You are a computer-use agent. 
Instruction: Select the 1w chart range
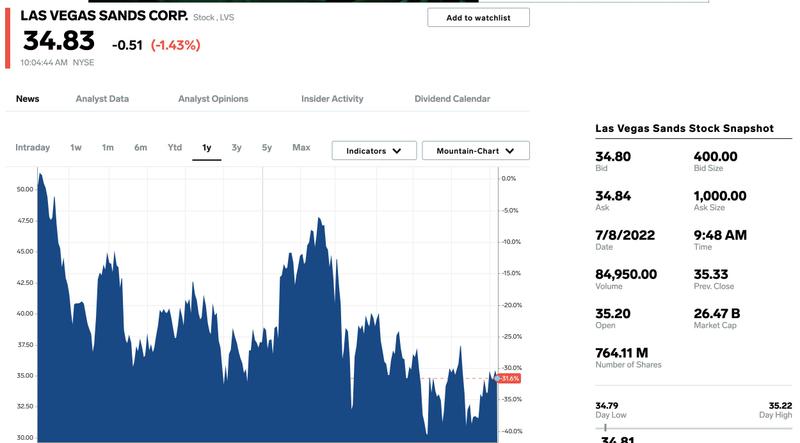[76, 147]
